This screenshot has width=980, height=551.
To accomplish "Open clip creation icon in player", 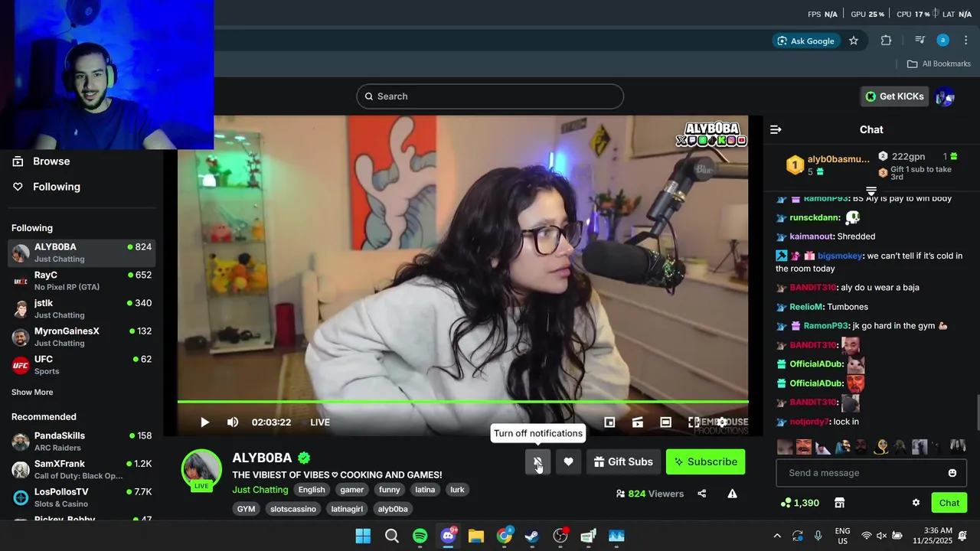I will (638, 422).
